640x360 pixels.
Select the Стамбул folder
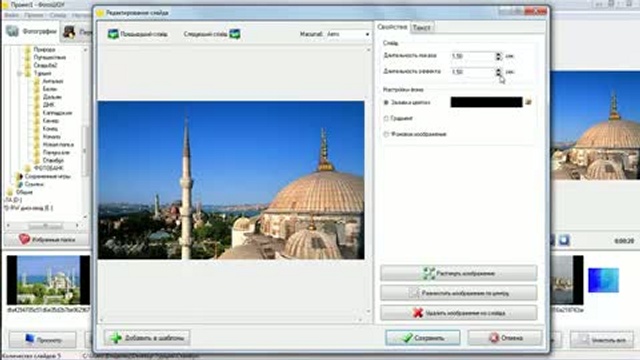pos(53,160)
